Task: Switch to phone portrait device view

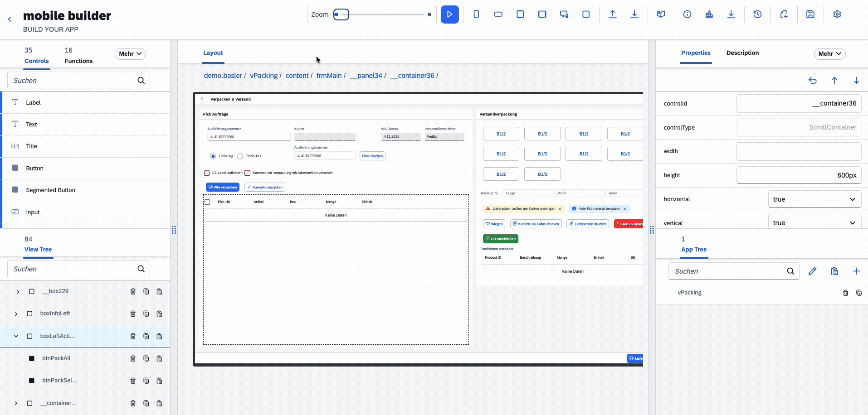Action: tap(476, 14)
